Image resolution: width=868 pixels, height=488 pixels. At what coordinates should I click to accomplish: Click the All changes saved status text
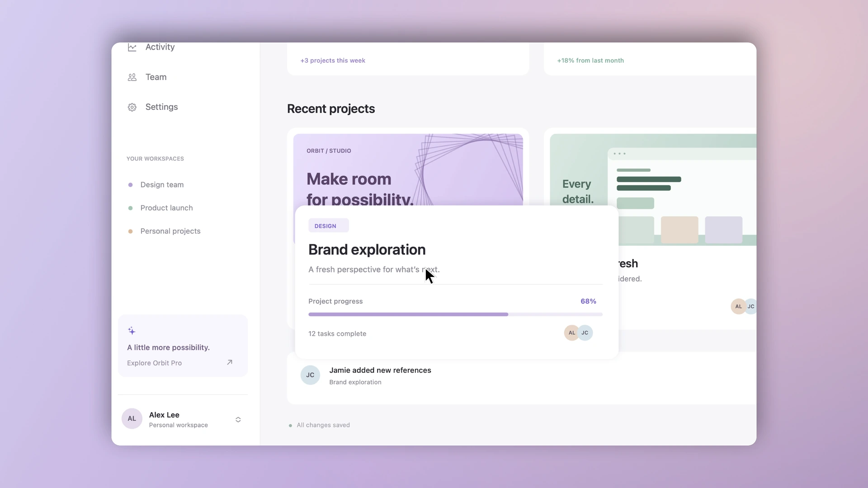[x=323, y=425]
